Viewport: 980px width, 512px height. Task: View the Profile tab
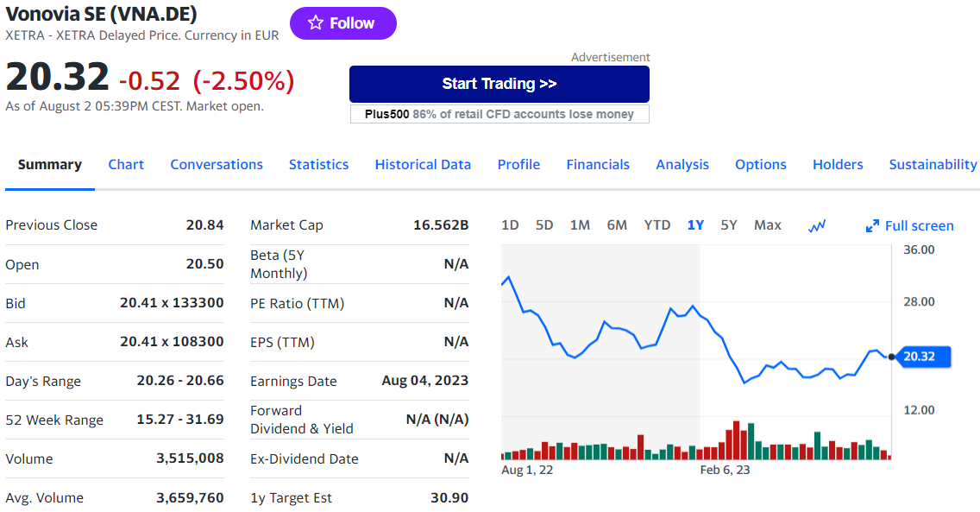click(518, 164)
